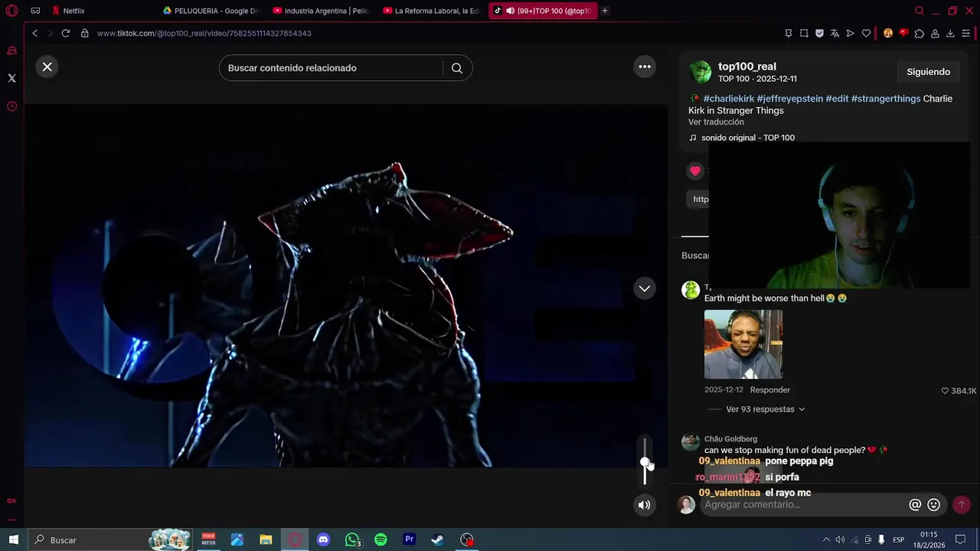
Task: Open History clock in the Opera sidebar
Action: [11, 106]
